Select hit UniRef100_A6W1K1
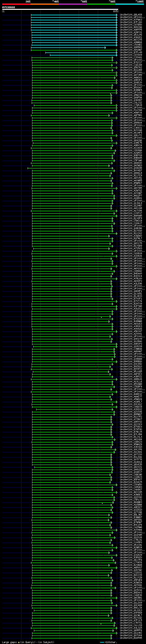This screenshot has width=146, height=644. [x=131, y=77]
